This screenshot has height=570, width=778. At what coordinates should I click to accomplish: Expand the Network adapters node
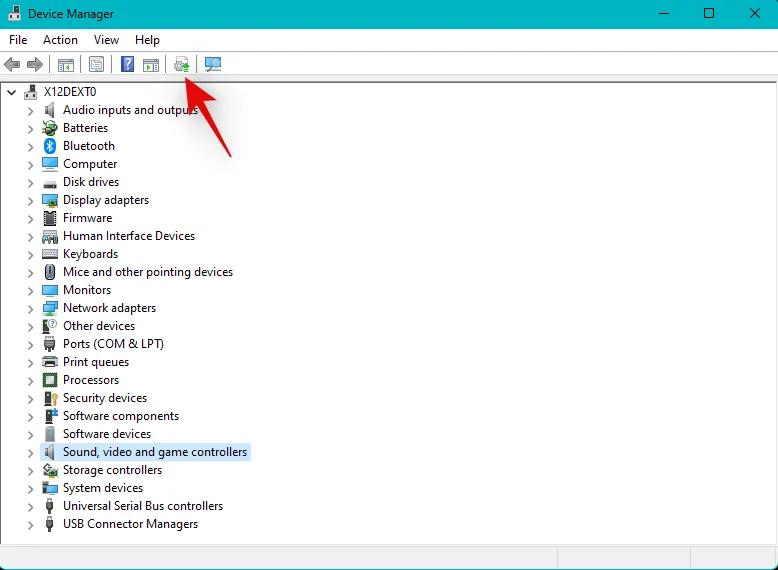tap(30, 308)
